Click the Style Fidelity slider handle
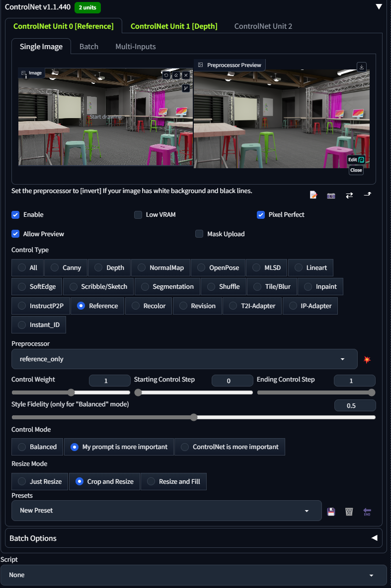The height and width of the screenshot is (588, 391). click(194, 417)
